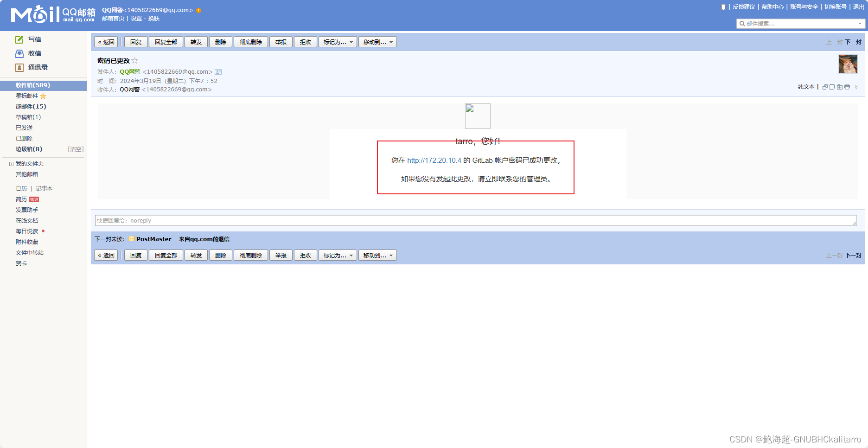Click the top 举报 button
Screen dimensions: 868x448
pos(281,42)
